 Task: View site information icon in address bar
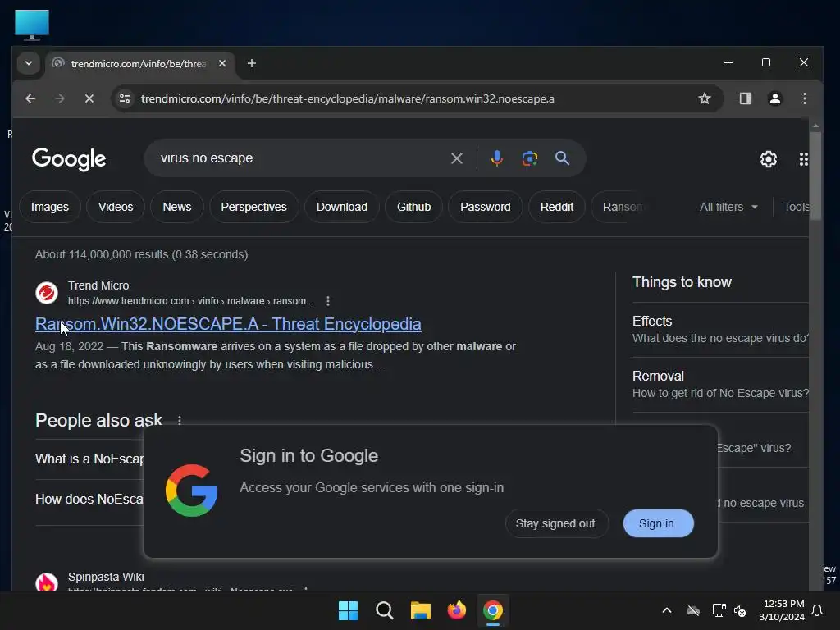click(x=125, y=98)
